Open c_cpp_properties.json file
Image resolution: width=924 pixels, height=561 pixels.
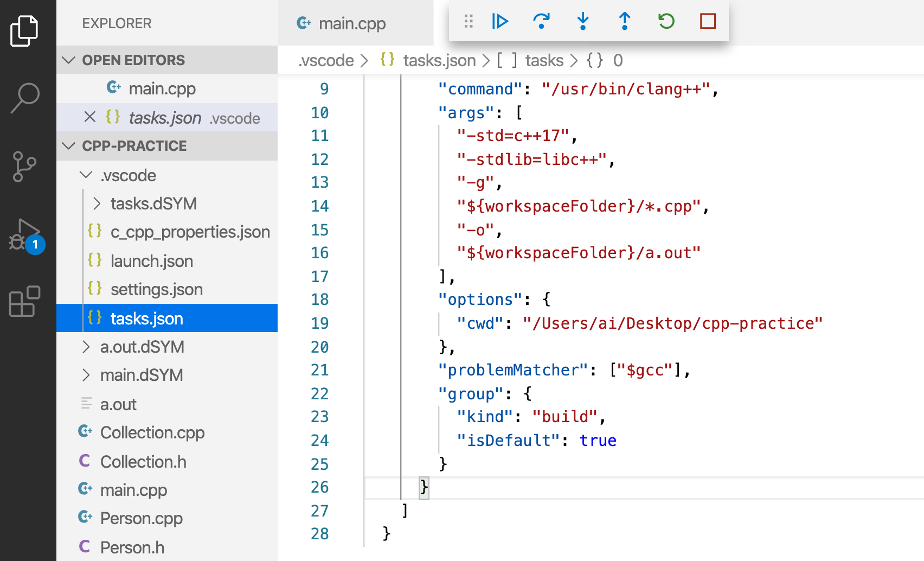point(167,232)
